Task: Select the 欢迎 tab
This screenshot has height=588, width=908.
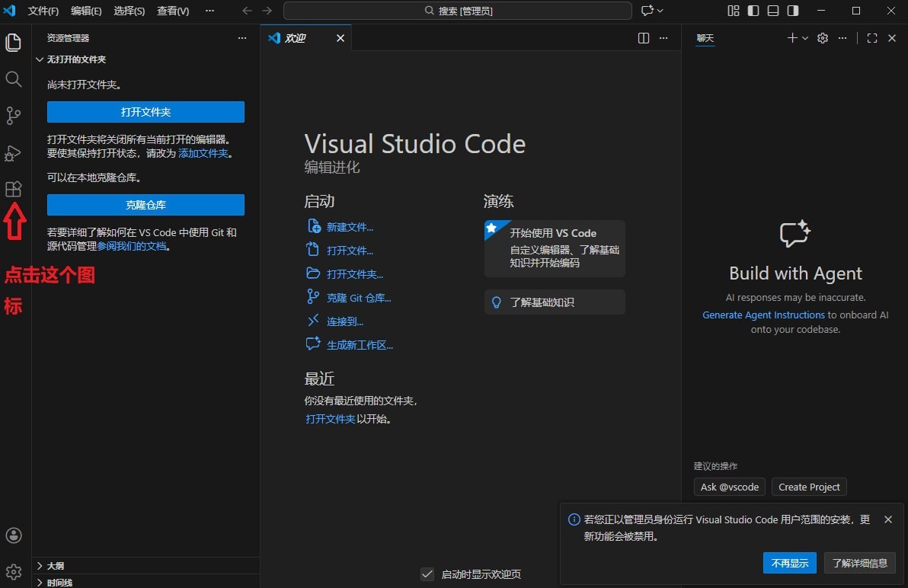Action: (x=296, y=38)
